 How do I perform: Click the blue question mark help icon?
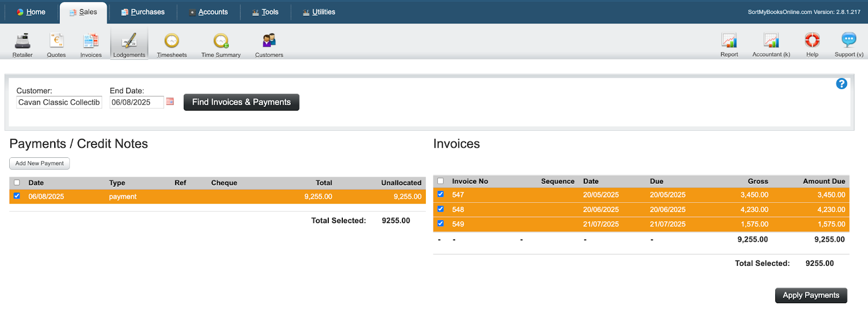point(841,84)
